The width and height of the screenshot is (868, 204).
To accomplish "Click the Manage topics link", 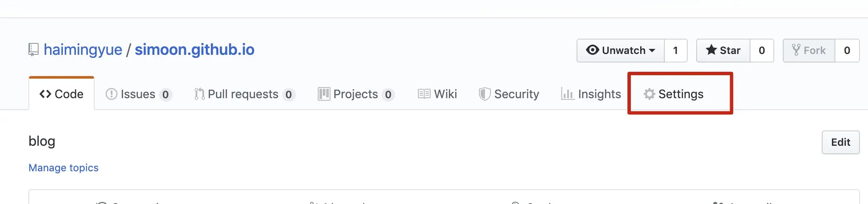I will [63, 168].
